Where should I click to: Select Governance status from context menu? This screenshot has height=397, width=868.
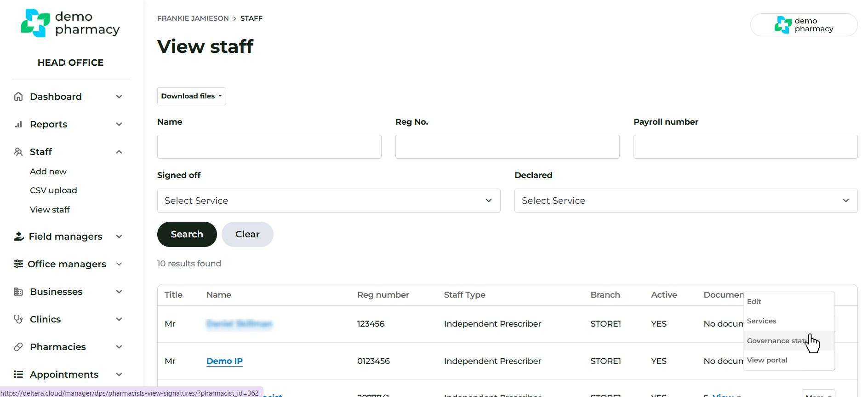tap(777, 341)
